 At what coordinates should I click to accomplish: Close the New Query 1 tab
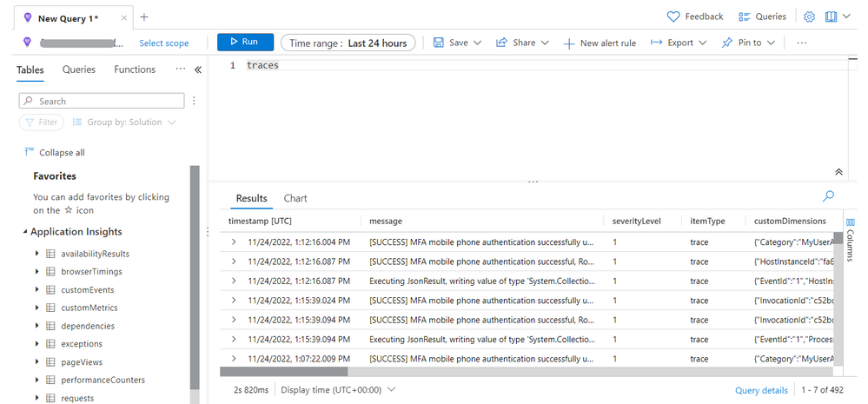click(124, 18)
